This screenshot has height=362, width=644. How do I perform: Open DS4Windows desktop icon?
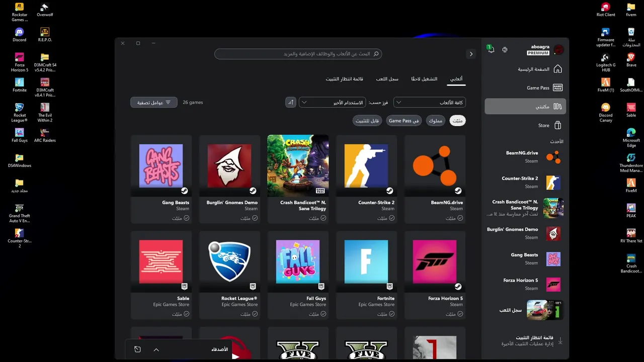(x=19, y=160)
